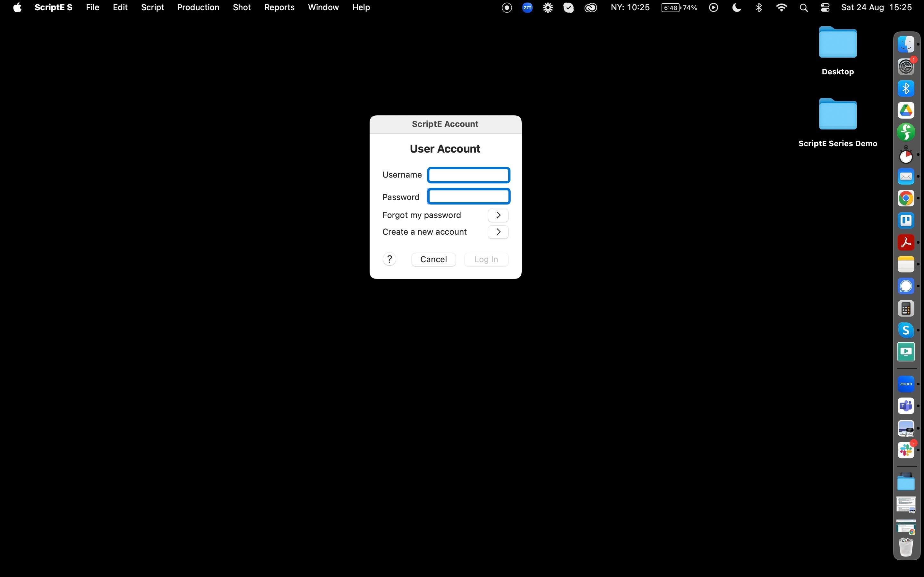The width and height of the screenshot is (924, 577).
Task: Open Trello from the dock
Action: coord(906,221)
